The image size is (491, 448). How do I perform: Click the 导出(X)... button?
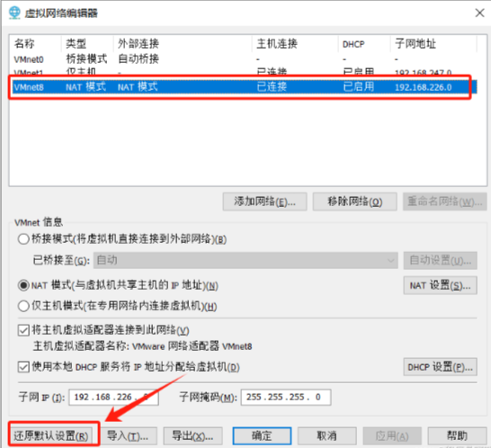point(192,435)
